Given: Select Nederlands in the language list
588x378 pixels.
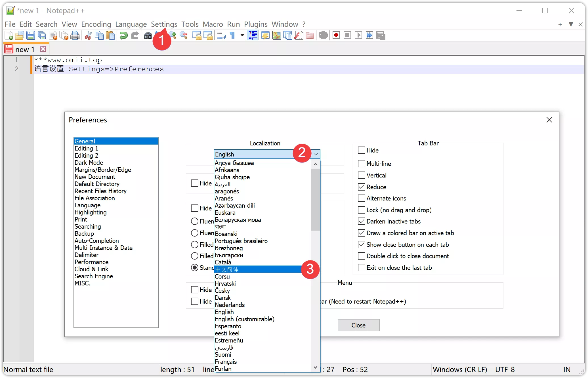Looking at the screenshot, I should 262,305.
